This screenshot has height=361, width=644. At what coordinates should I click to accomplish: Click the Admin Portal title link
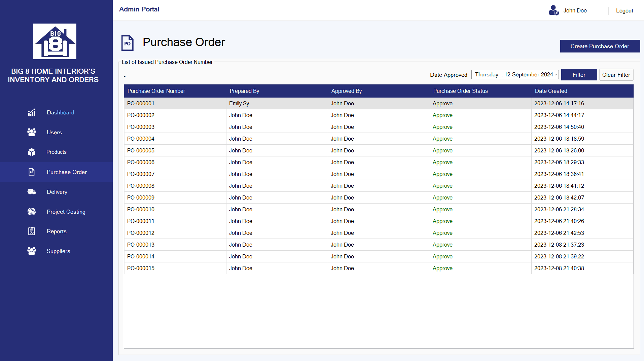tap(139, 9)
